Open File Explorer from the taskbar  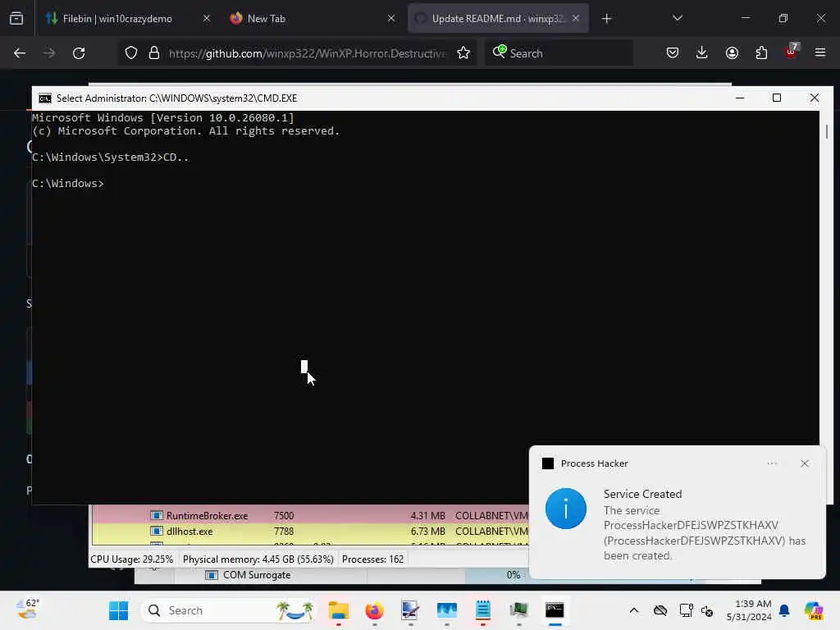[338, 610]
